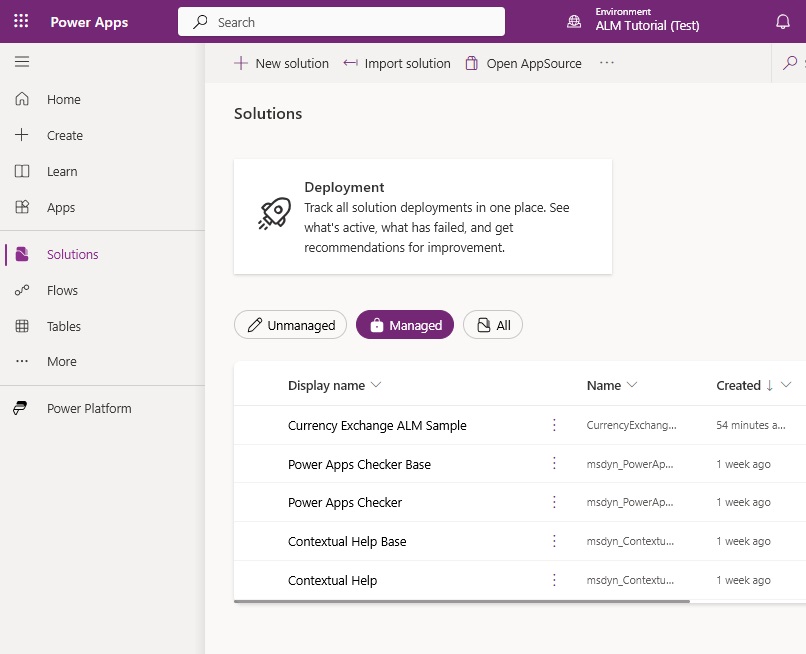This screenshot has height=654, width=806.
Task: Click the More ellipsis icon in sidebar
Action: 22,361
